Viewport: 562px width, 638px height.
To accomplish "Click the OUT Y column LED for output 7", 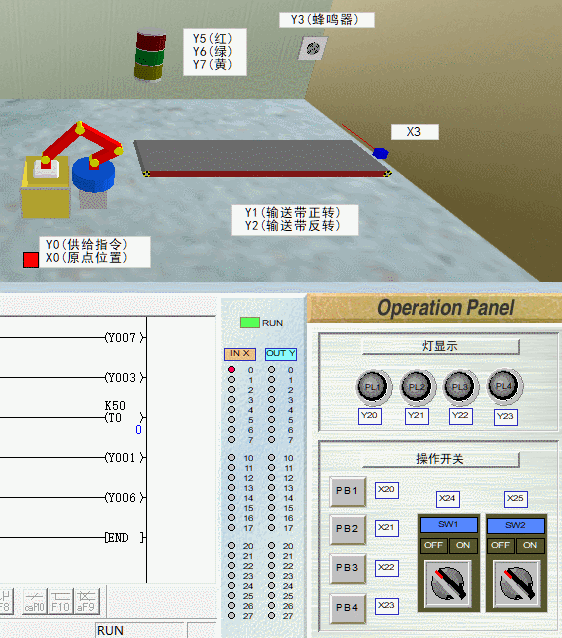I will pos(271,439).
